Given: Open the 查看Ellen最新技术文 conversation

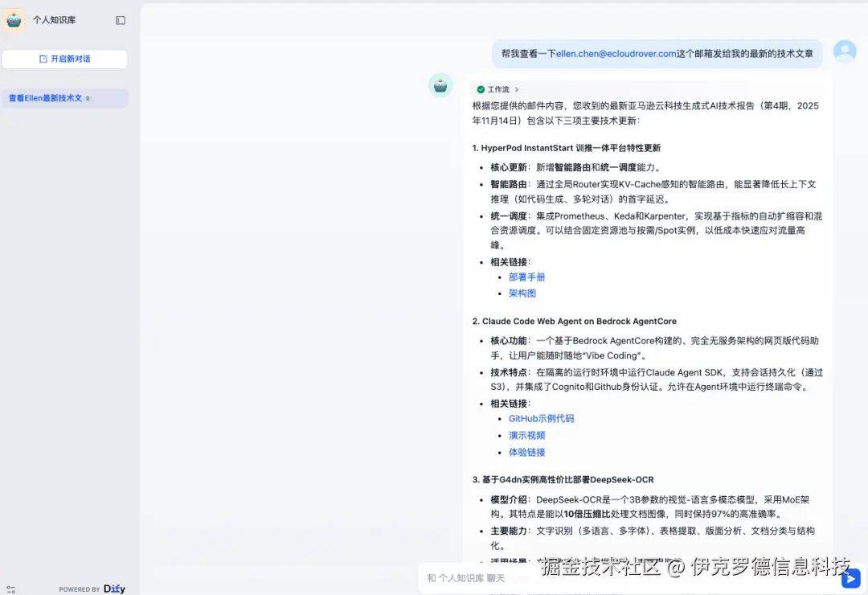Looking at the screenshot, I should 65,98.
